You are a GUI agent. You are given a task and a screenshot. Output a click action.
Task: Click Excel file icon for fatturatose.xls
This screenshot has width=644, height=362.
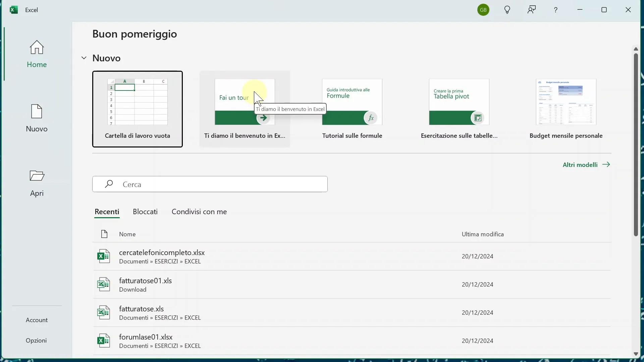(104, 313)
